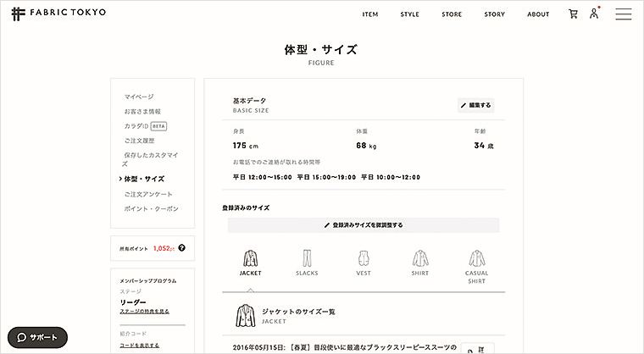Screen dimensions: 644x354
Task: Open 保存したカスタマイズ in sidebar
Action: point(150,159)
